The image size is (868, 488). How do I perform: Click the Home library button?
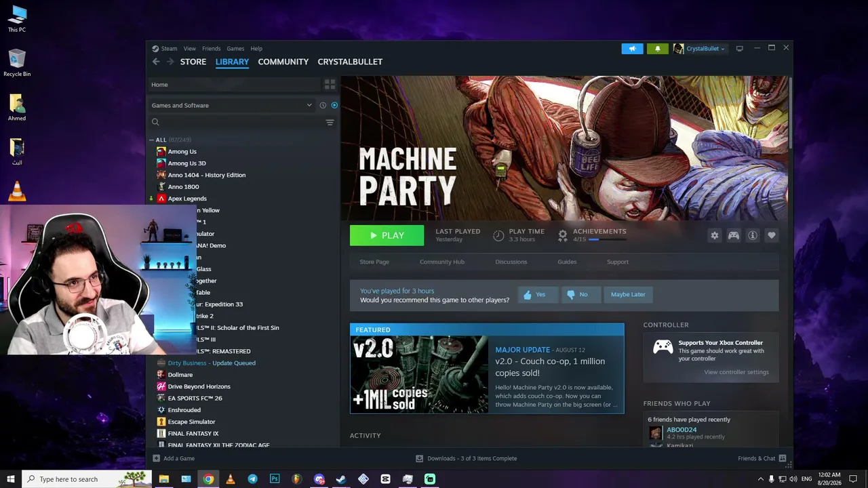coord(235,85)
